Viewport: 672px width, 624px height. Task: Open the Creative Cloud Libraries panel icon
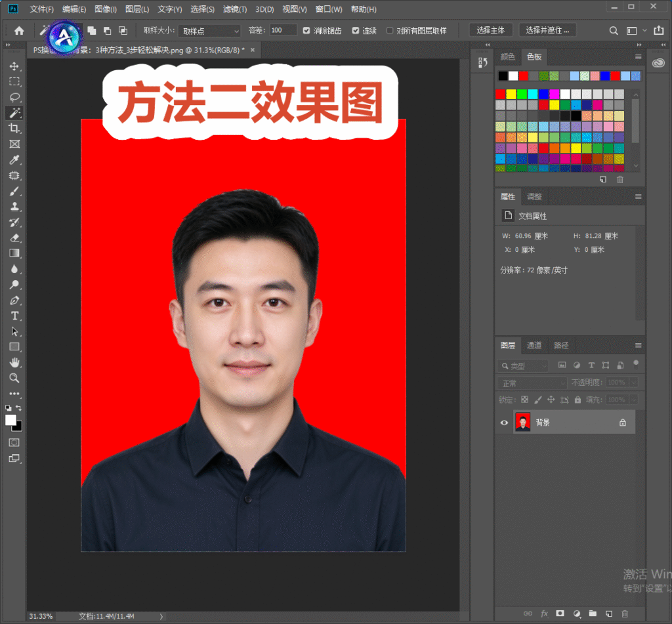click(658, 63)
